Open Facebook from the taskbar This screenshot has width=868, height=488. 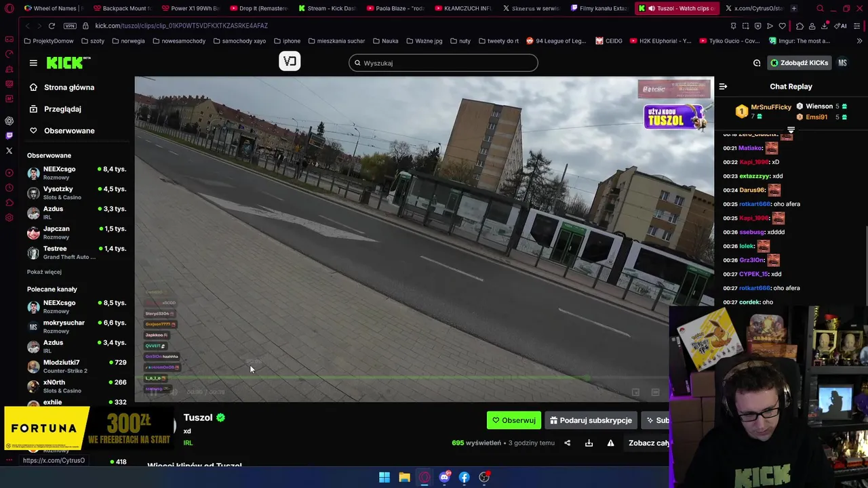(x=464, y=477)
